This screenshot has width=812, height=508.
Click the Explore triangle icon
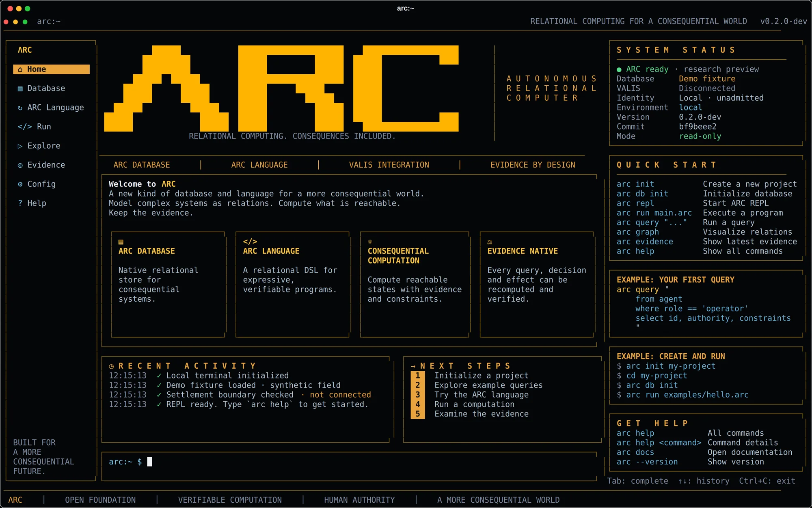pyautogui.click(x=20, y=146)
